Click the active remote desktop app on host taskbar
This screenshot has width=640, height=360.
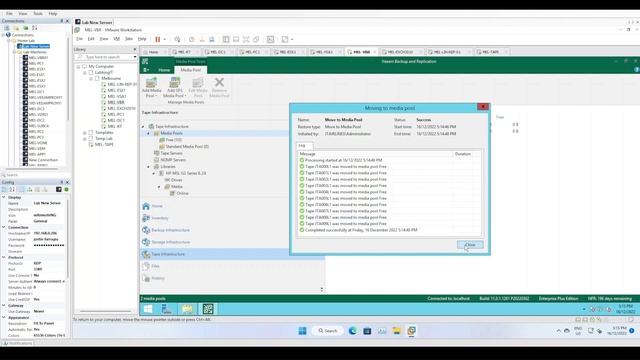pos(411,331)
